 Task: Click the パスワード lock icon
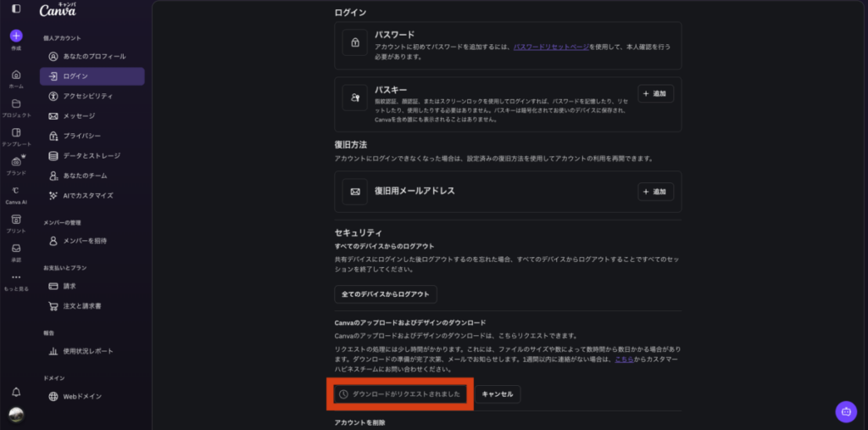coord(355,42)
